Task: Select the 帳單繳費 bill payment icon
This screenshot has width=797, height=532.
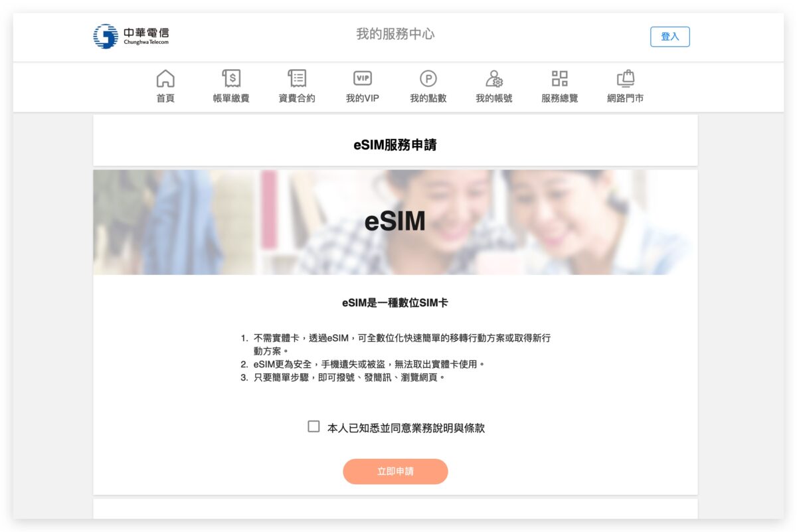Action: pyautogui.click(x=231, y=78)
